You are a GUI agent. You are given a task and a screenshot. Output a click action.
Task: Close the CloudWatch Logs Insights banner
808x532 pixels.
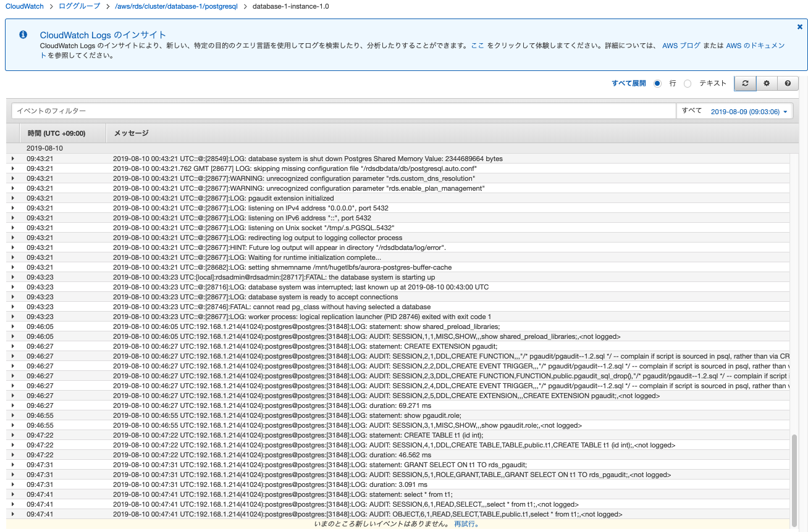[x=800, y=27]
